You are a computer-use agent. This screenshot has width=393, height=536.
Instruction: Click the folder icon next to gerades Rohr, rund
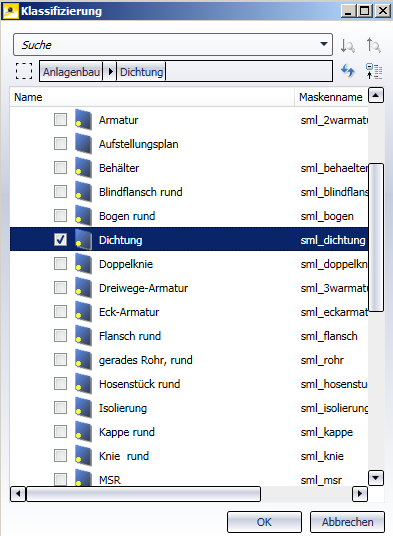(84, 360)
